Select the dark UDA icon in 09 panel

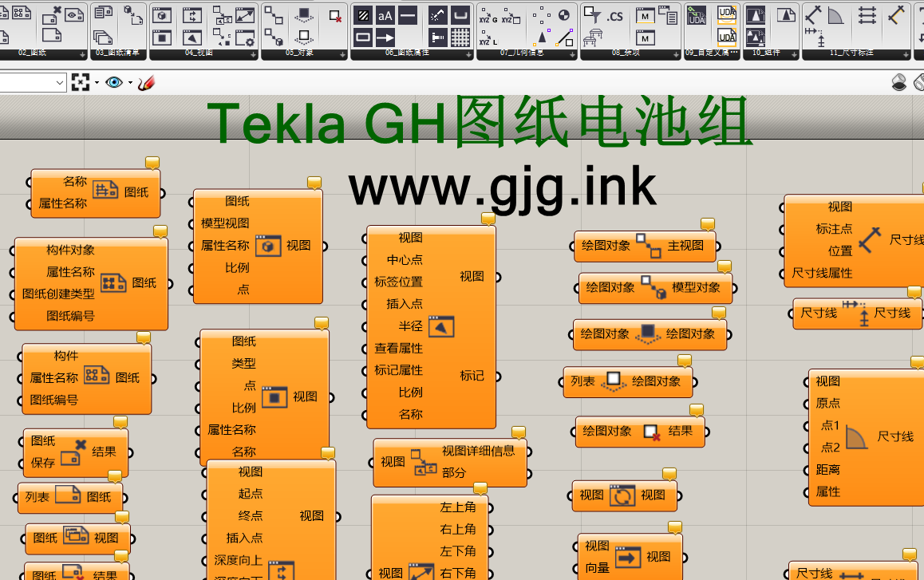coord(697,15)
